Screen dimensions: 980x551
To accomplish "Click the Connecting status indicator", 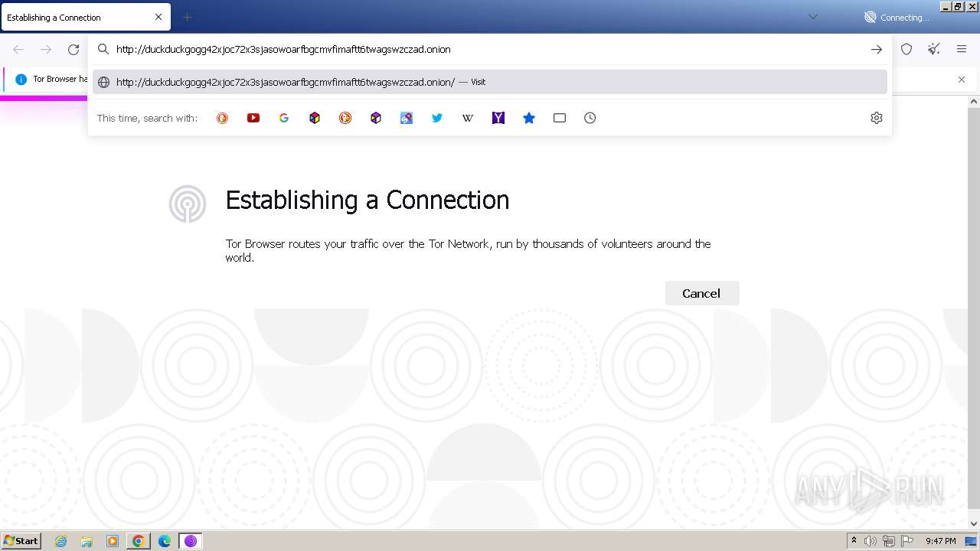I will point(896,17).
